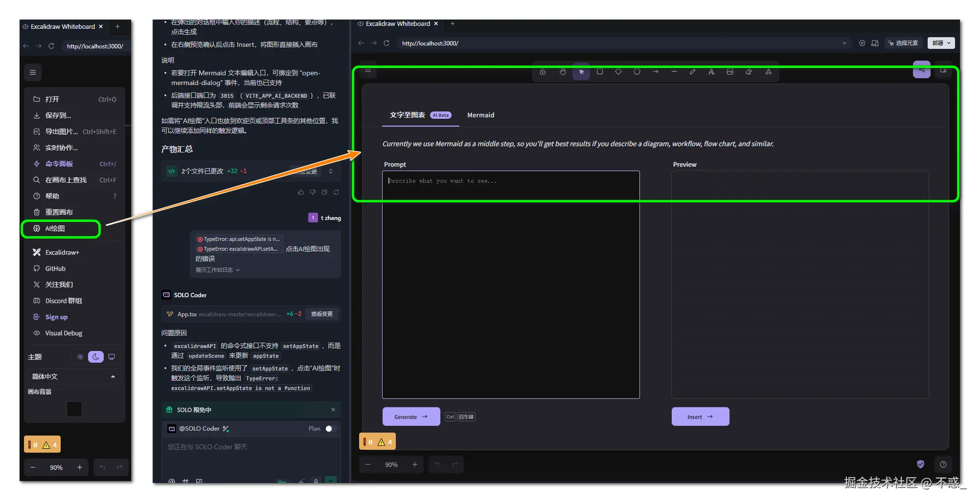Set the theme to follow the system
The image size is (980, 503).
112,357
